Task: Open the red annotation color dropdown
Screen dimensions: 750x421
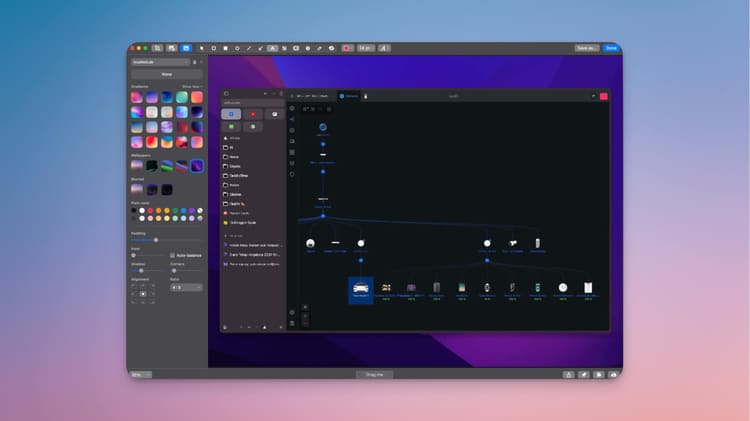Action: pos(347,48)
